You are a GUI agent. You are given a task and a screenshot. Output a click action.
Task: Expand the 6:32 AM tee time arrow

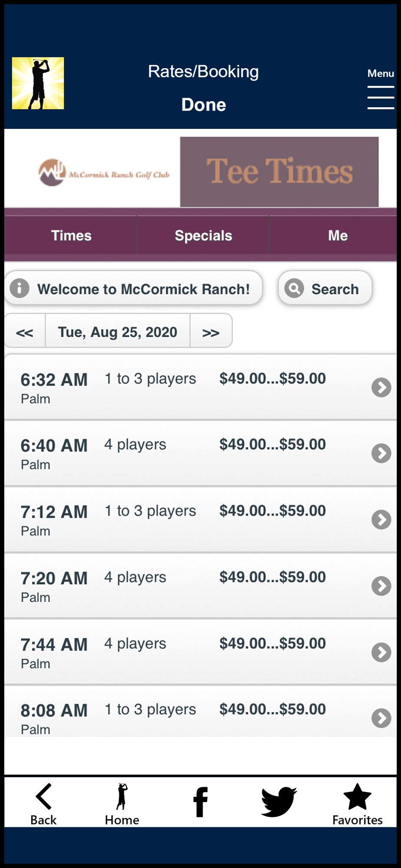point(381,388)
